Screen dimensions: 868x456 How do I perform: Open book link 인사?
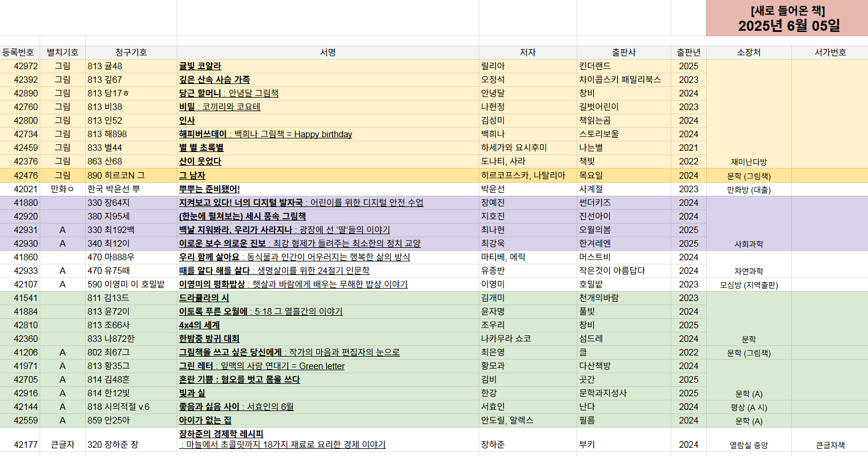(x=187, y=121)
